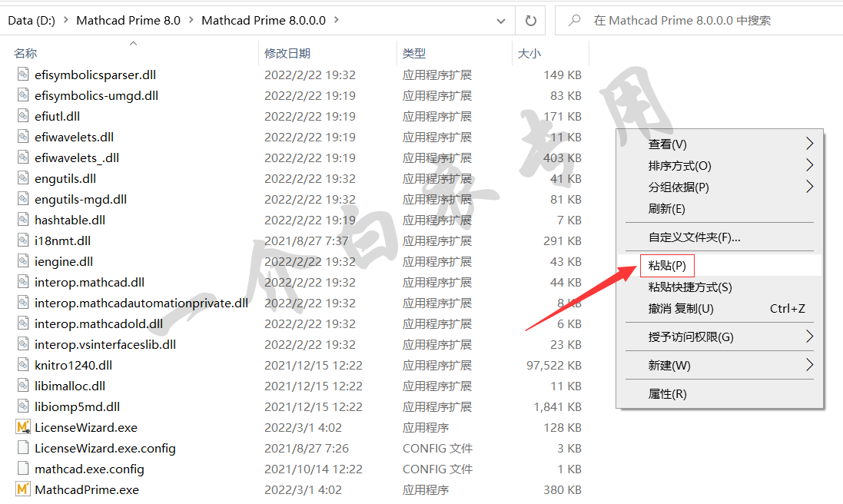Expand the 新建(W) submenu arrow
The image size is (843, 504).
click(x=809, y=365)
